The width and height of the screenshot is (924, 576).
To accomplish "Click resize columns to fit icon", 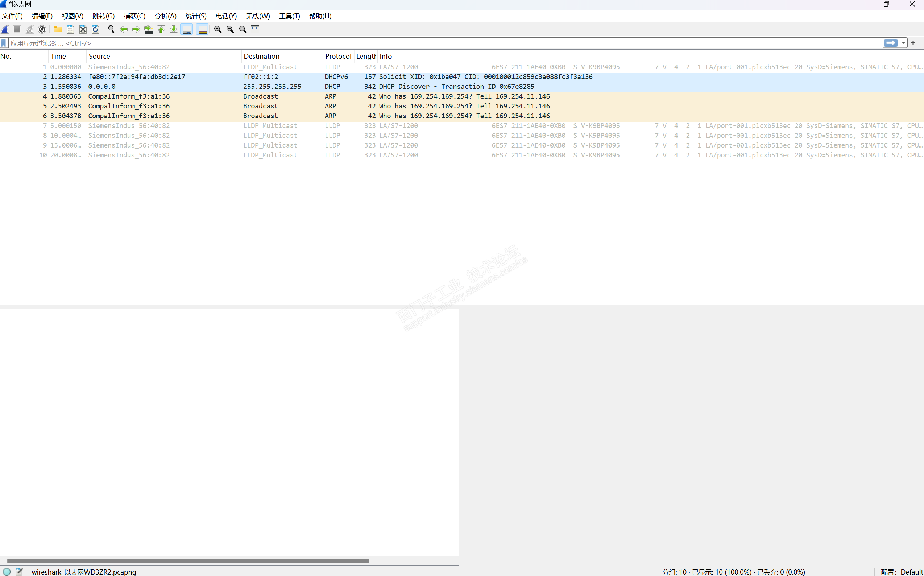I will [255, 29].
